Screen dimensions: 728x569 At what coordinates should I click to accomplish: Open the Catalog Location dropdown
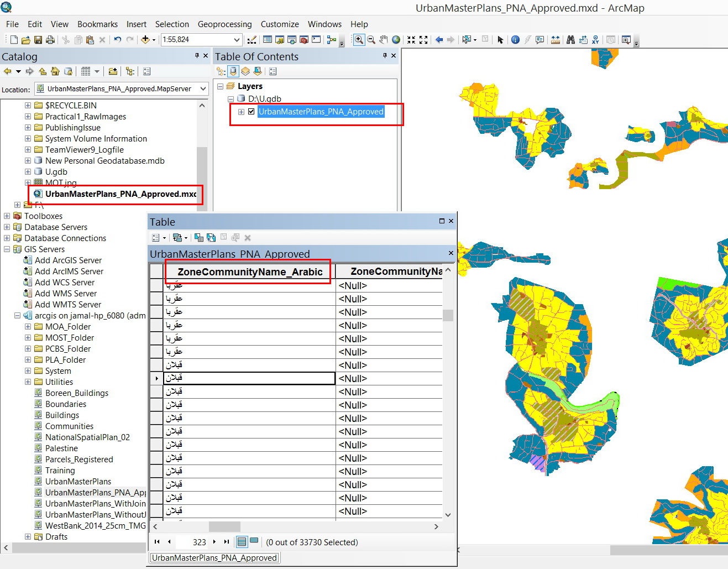[203, 88]
